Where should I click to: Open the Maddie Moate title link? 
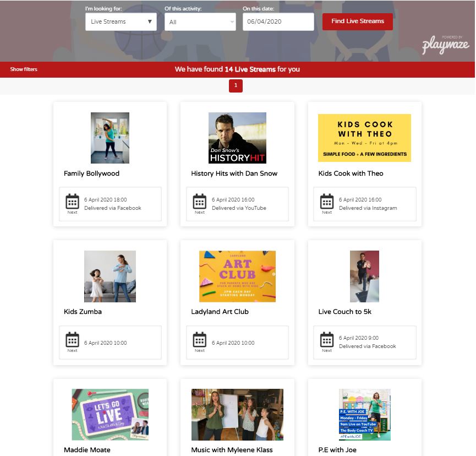[x=87, y=450]
